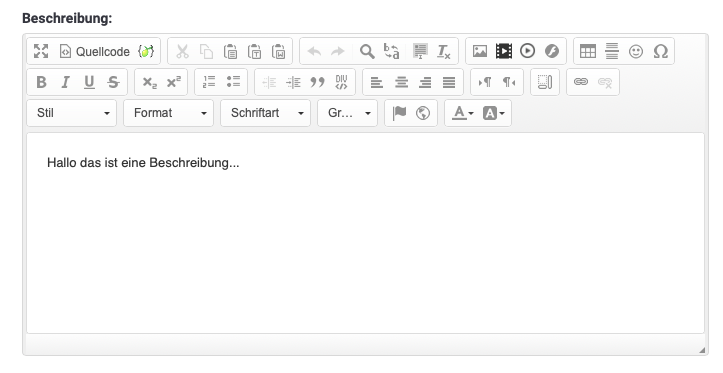This screenshot has width=723, height=373.
Task: Open the text color picker
Action: (462, 113)
